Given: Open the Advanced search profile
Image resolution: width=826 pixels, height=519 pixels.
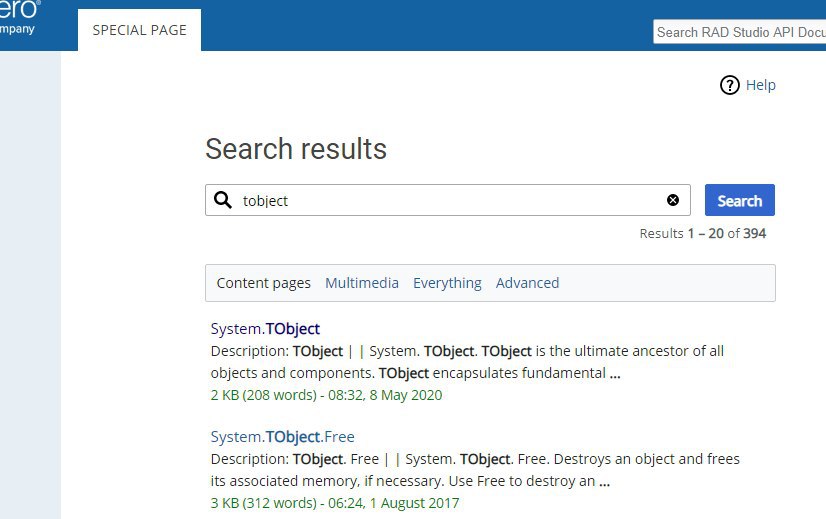Looking at the screenshot, I should coord(527,283).
